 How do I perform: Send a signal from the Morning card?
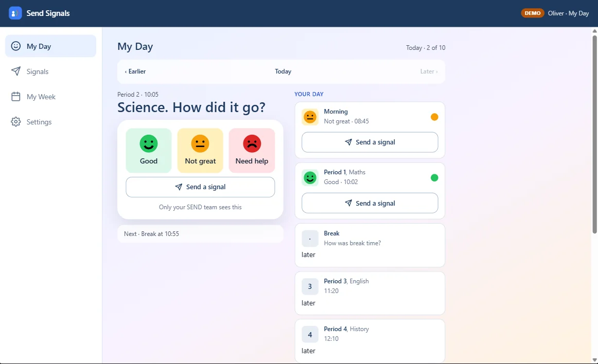370,142
